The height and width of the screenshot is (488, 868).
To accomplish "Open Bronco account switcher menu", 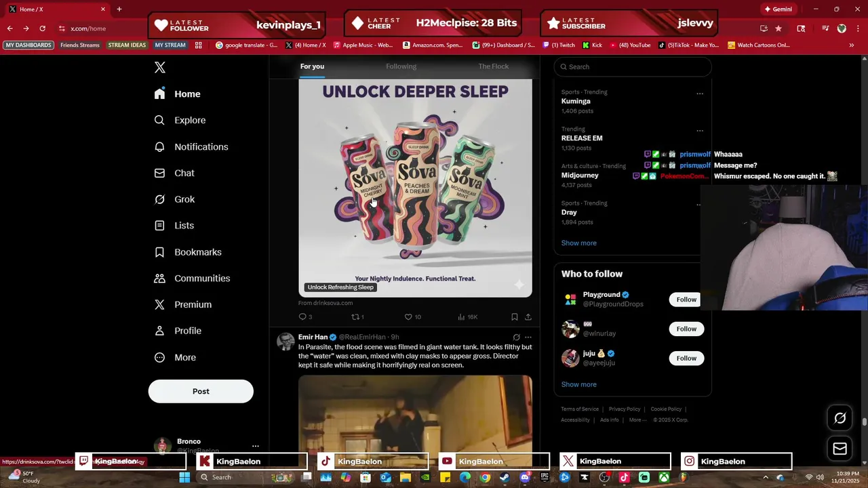I will tap(256, 446).
